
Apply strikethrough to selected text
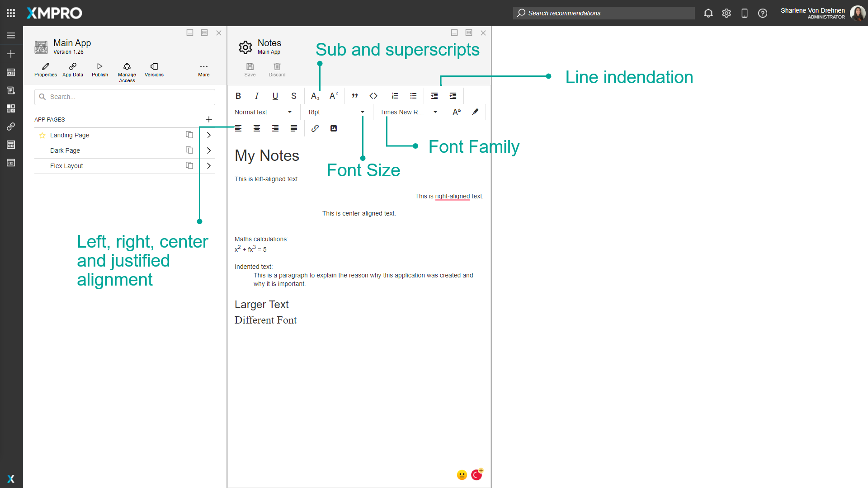click(x=294, y=96)
